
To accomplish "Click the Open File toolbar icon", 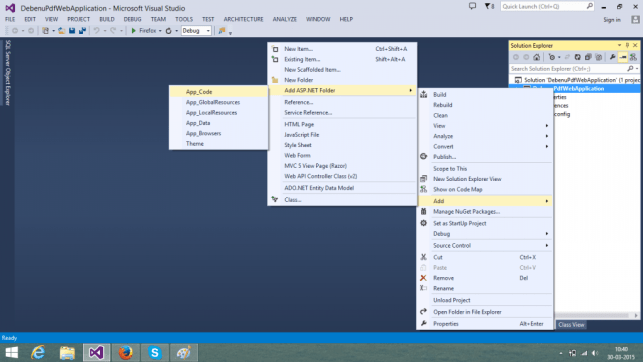I will pyautogui.click(x=62, y=31).
